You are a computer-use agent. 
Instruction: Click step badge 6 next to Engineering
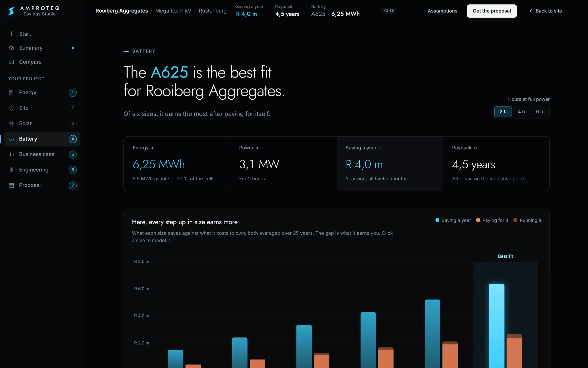[73, 170]
